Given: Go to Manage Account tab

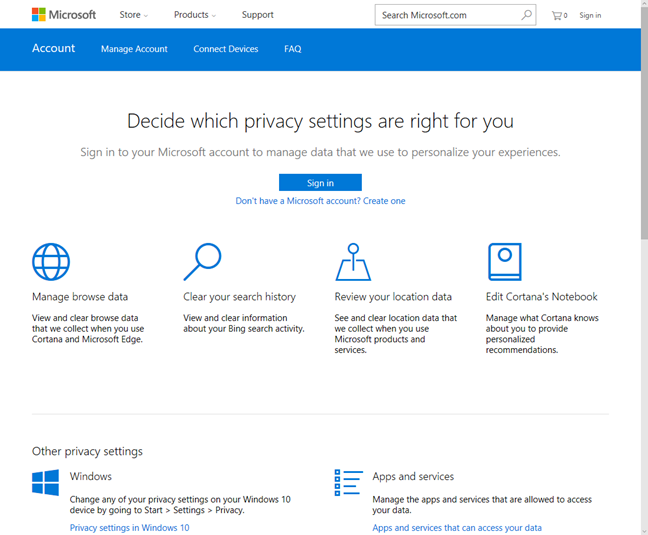Looking at the screenshot, I should click(x=134, y=49).
